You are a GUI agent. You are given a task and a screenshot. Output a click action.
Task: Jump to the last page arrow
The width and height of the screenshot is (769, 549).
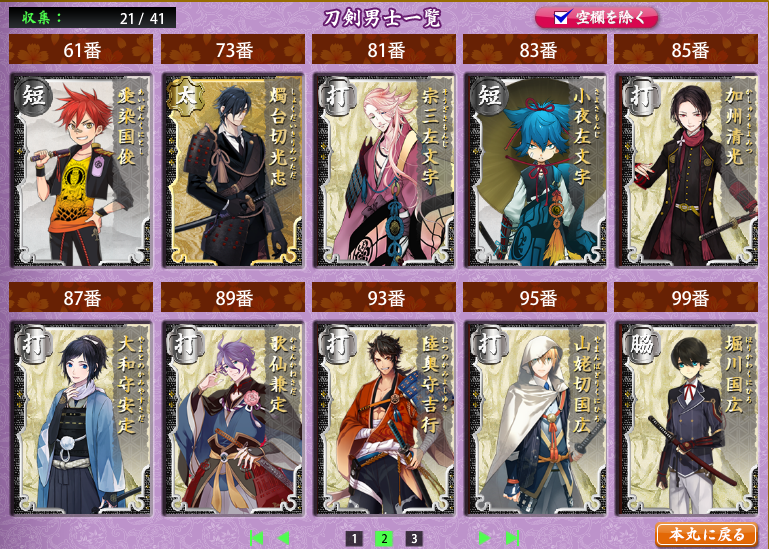[512, 538]
